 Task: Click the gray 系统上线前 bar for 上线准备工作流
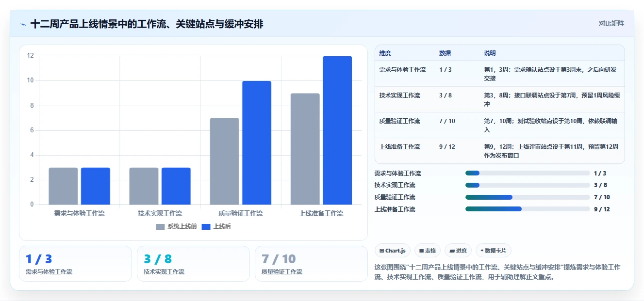[305, 149]
